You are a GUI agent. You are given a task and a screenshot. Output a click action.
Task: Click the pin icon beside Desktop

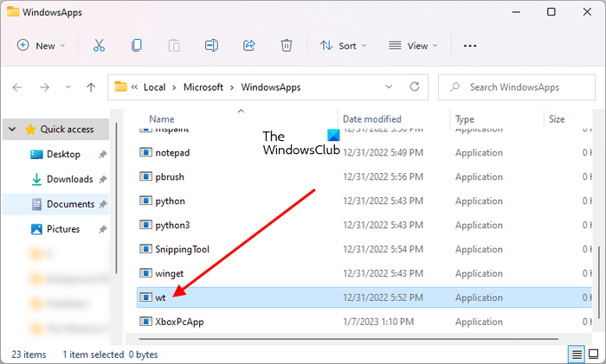coord(102,155)
